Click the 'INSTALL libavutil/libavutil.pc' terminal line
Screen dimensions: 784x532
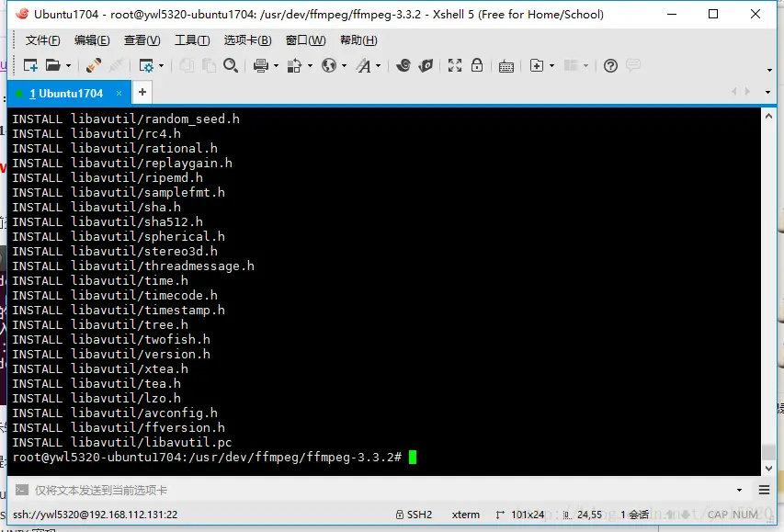click(x=122, y=443)
